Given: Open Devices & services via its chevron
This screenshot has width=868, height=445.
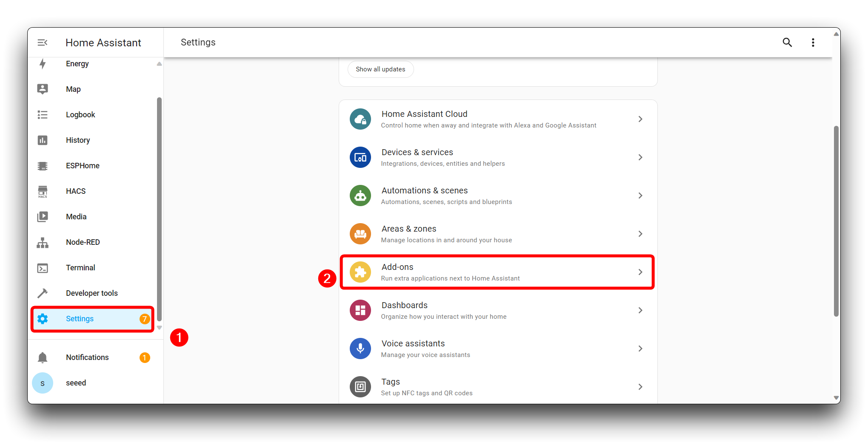Looking at the screenshot, I should tap(640, 157).
